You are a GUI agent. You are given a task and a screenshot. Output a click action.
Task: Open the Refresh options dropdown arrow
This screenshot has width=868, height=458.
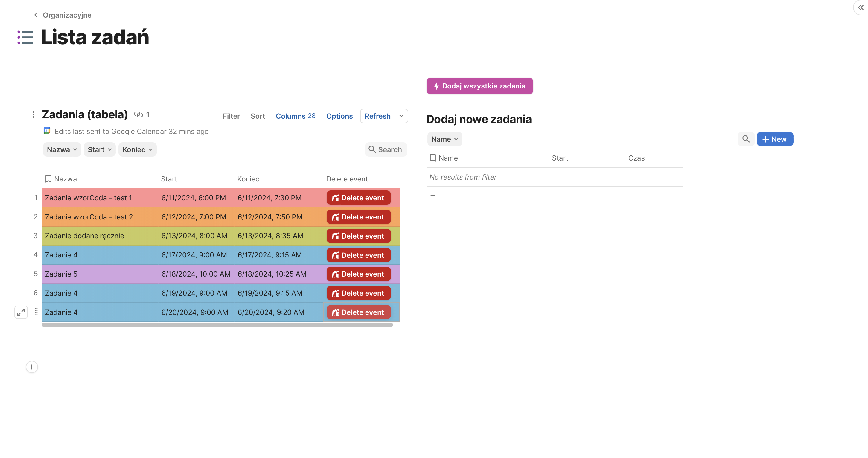click(401, 116)
